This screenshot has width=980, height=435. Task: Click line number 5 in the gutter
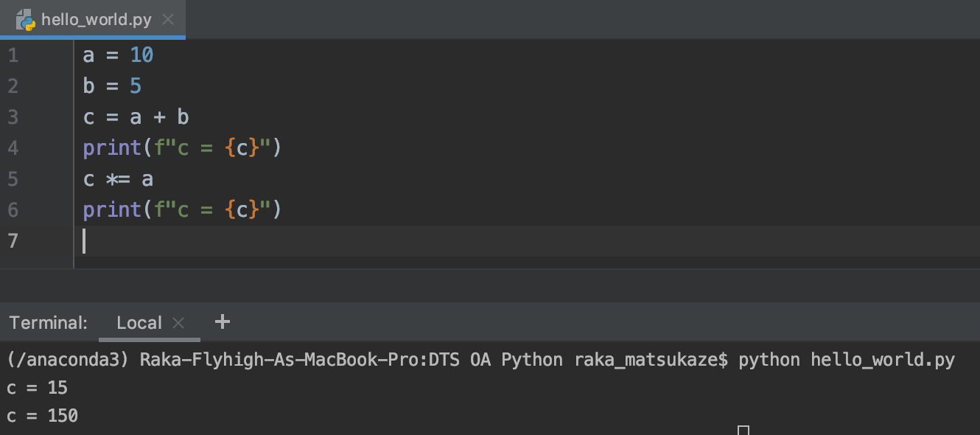(x=13, y=178)
